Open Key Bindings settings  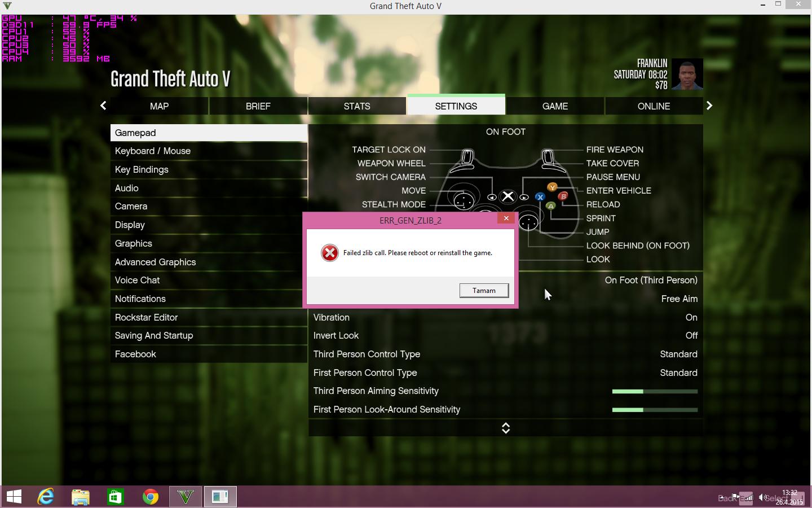pos(209,169)
